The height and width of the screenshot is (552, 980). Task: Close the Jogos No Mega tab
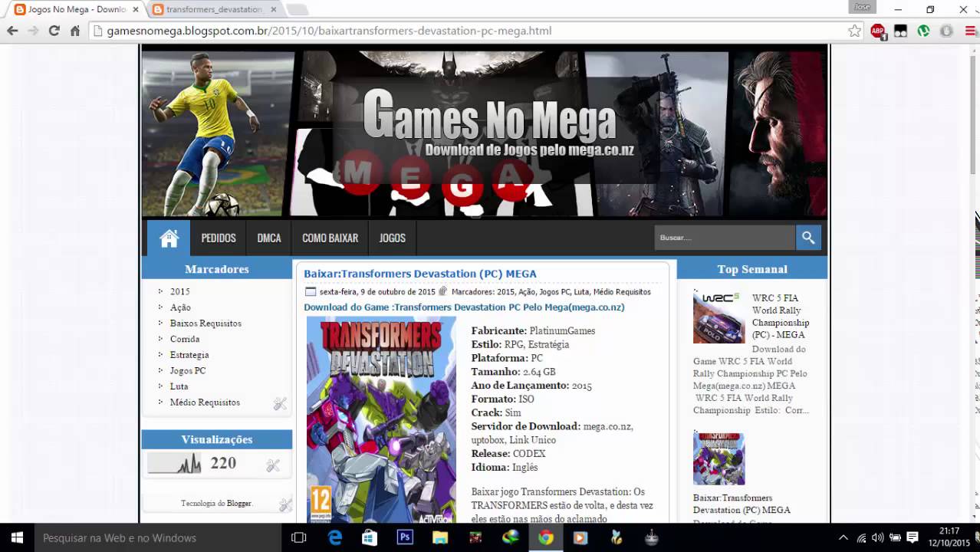click(x=136, y=9)
